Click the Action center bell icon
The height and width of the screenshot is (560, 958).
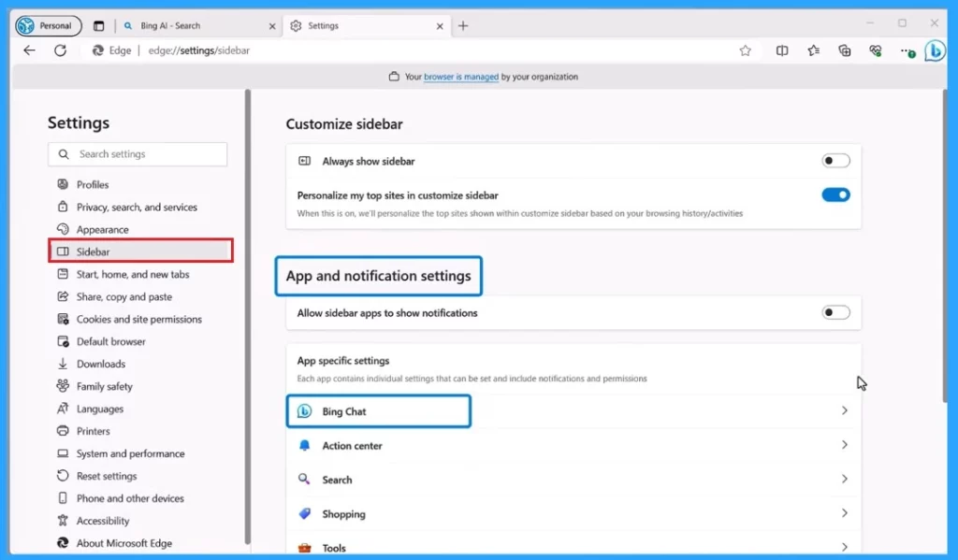(x=304, y=445)
